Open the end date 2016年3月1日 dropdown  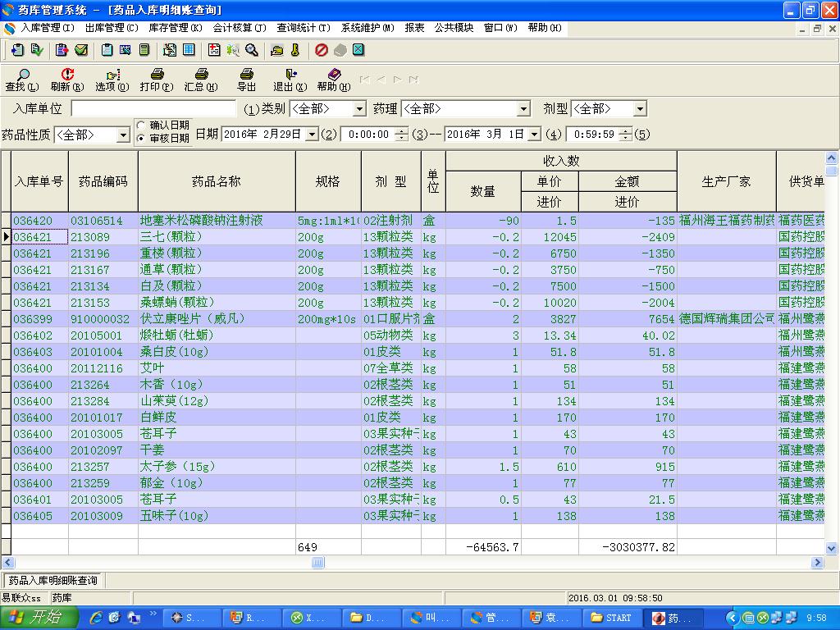[534, 135]
